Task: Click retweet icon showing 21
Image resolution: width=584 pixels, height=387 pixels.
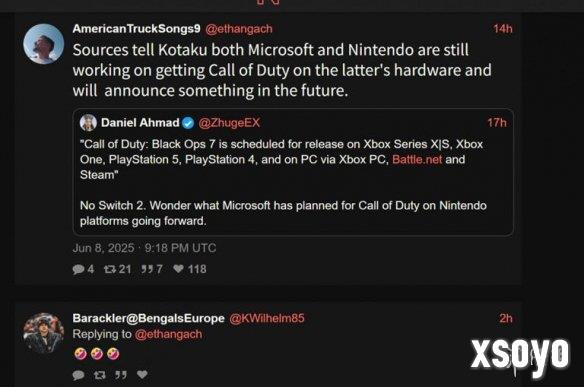Action: [110, 269]
